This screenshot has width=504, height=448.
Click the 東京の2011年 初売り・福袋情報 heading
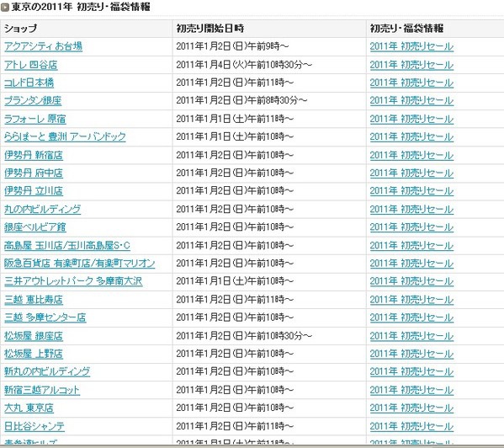pyautogui.click(x=81, y=7)
